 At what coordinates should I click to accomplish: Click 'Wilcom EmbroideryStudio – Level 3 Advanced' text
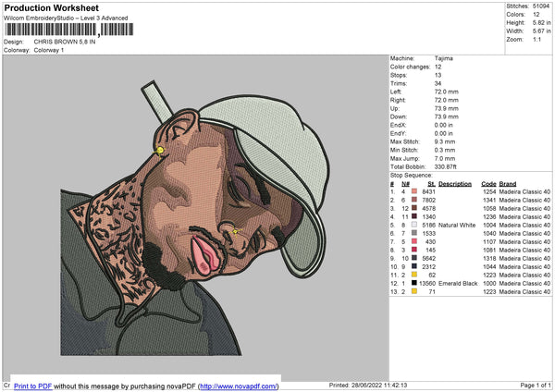point(66,18)
